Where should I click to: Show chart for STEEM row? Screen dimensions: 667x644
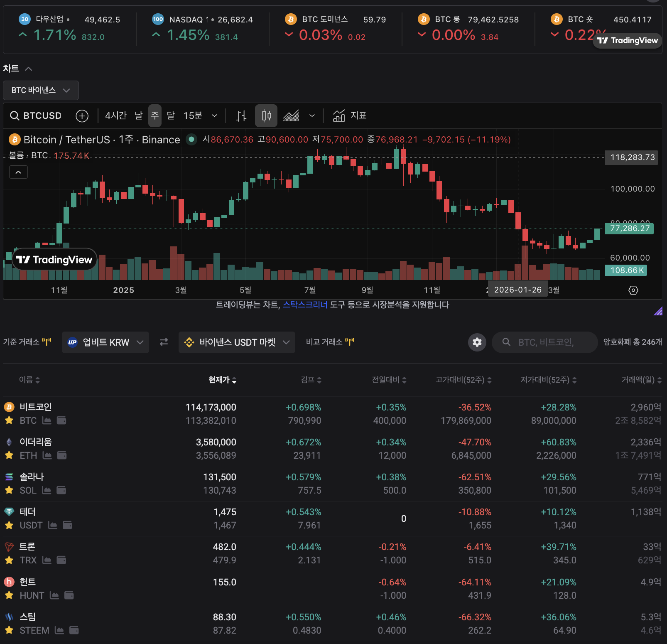(59, 630)
